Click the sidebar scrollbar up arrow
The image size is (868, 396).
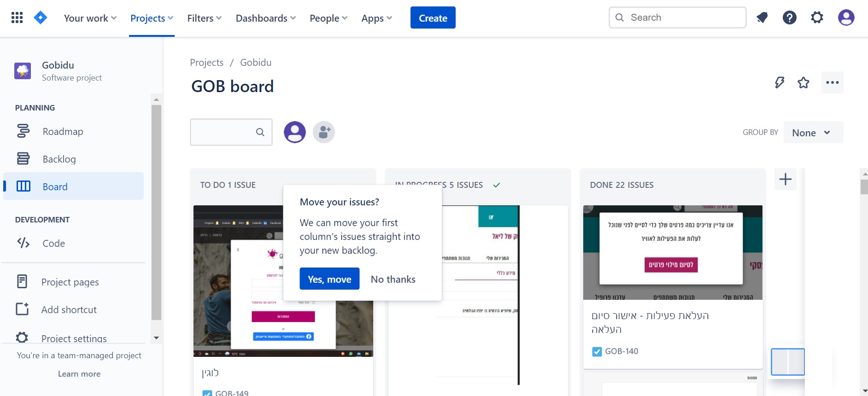[x=156, y=99]
